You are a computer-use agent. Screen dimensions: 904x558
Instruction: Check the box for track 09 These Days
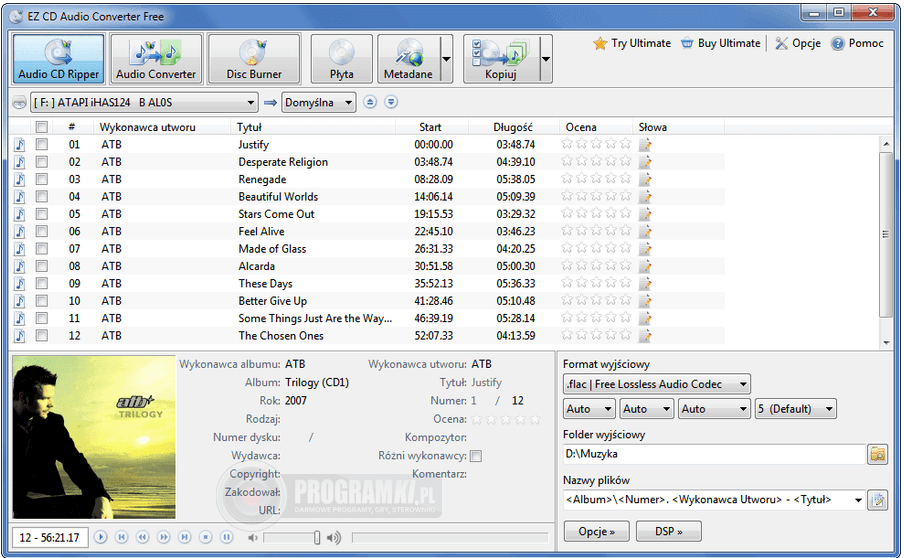coord(42,283)
